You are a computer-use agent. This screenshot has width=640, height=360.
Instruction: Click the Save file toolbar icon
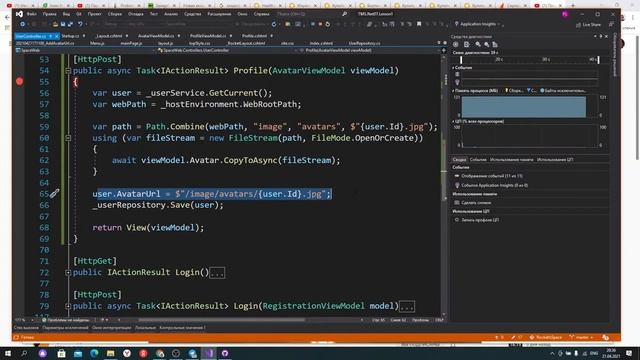point(63,24)
